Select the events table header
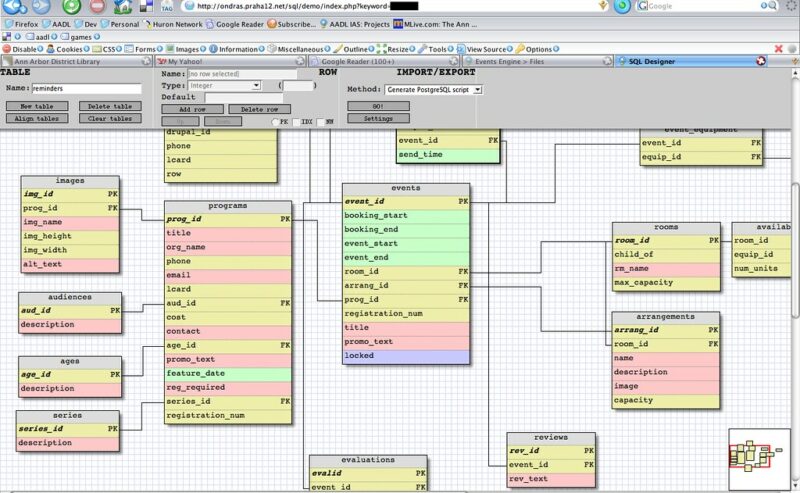Viewport: 800px width, 493px height. pyautogui.click(x=406, y=188)
